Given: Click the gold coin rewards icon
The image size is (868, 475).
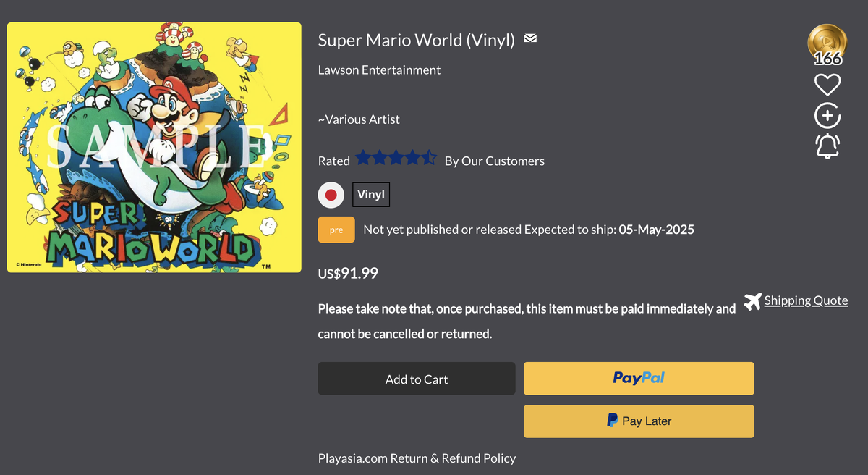Looking at the screenshot, I should pyautogui.click(x=827, y=41).
